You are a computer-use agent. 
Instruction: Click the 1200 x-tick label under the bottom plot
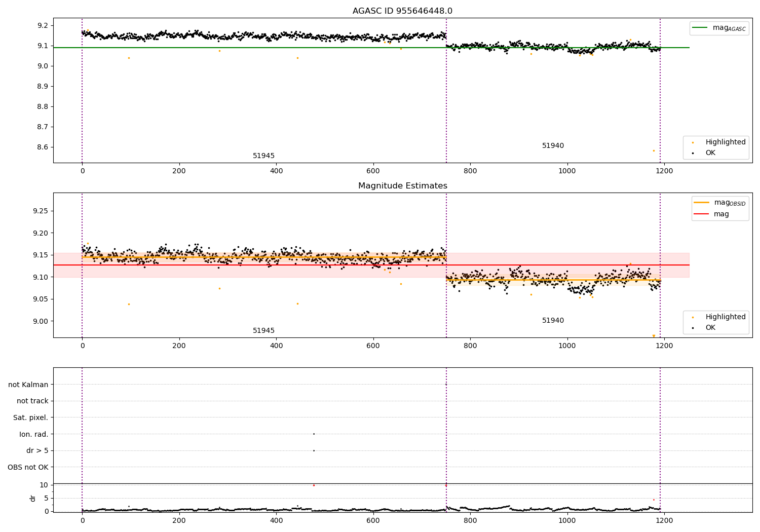(x=664, y=520)
